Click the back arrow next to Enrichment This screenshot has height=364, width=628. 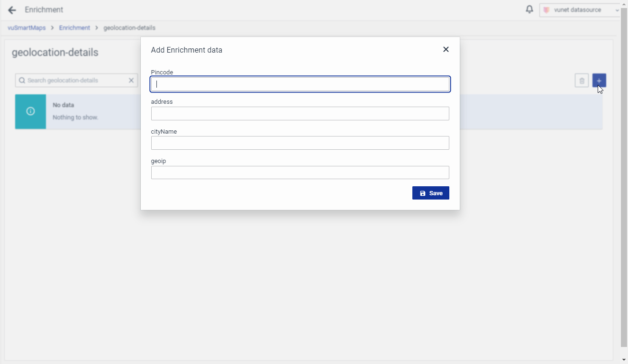pyautogui.click(x=12, y=10)
